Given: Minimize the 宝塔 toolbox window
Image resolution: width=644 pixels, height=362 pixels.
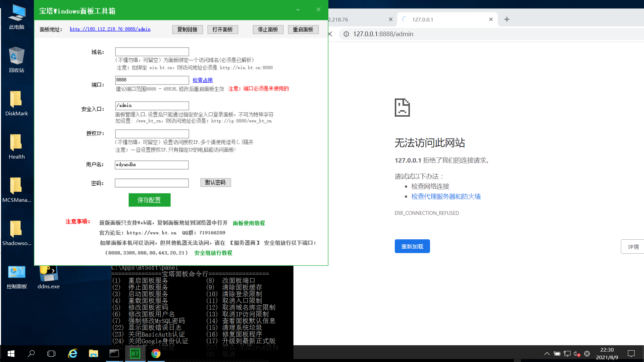Looking at the screenshot, I should click(298, 10).
